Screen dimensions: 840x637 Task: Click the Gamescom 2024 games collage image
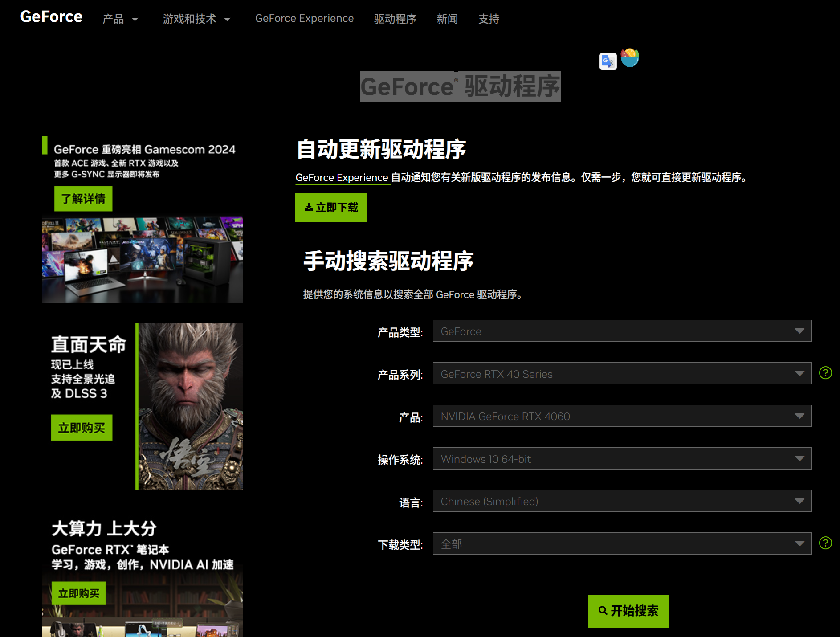click(x=143, y=260)
